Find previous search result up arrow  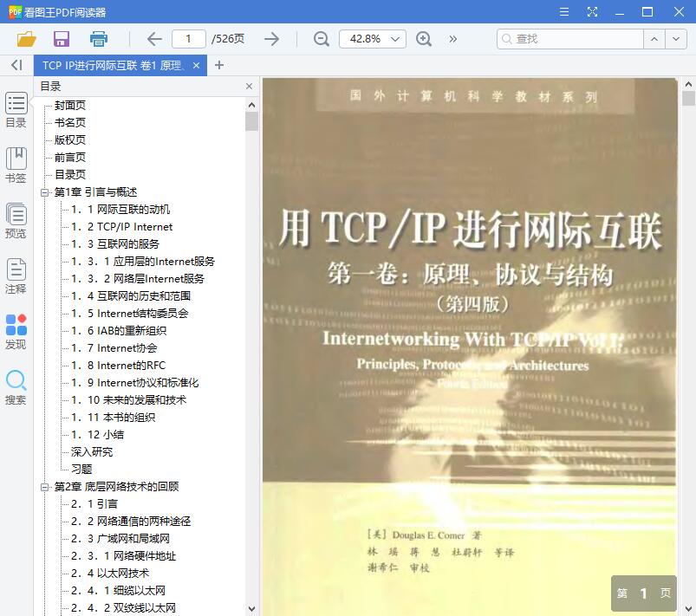coord(654,39)
